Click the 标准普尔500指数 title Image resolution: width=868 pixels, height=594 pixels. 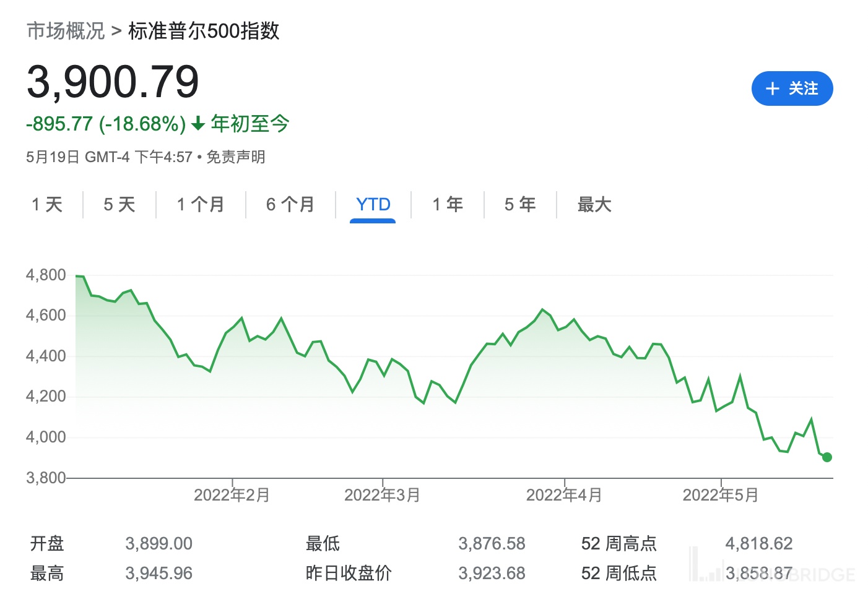tap(204, 30)
